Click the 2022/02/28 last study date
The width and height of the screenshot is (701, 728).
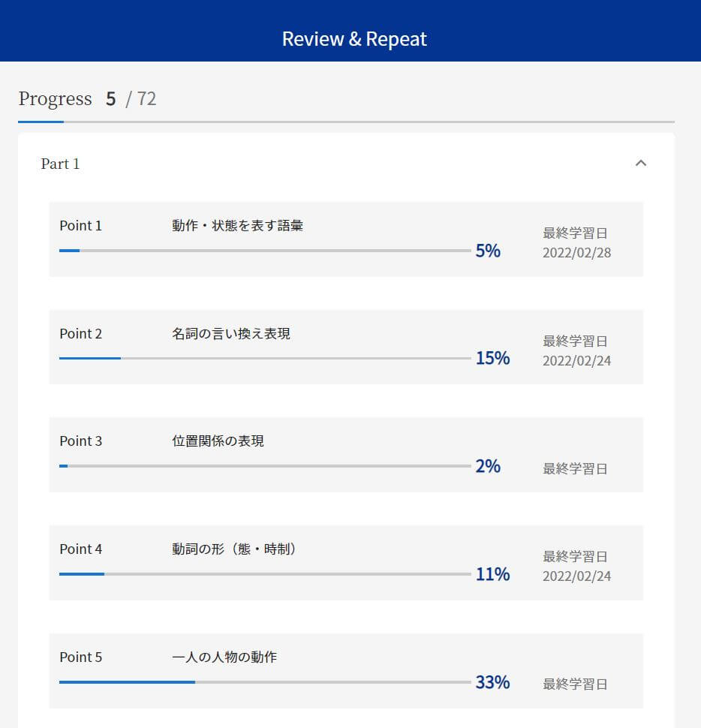point(576,253)
